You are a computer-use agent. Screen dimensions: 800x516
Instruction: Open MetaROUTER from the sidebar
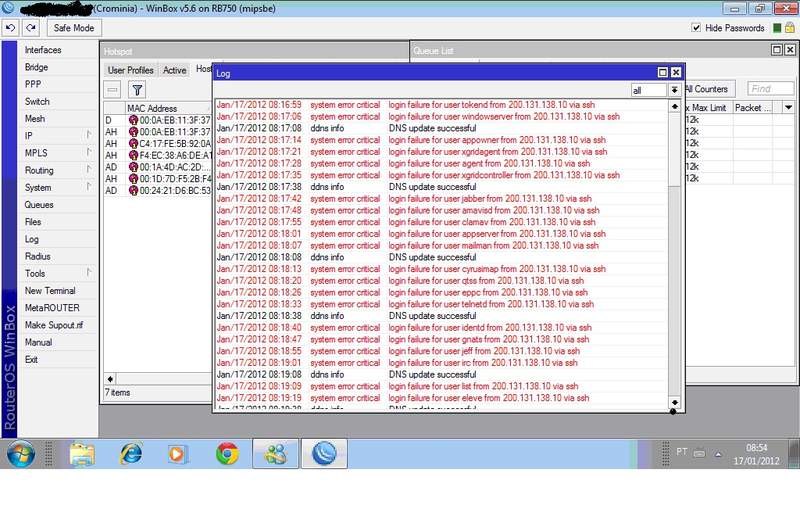52,308
